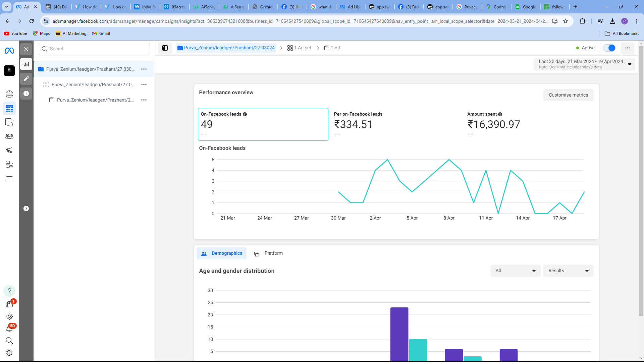Open the browser downloads icon
The width and height of the screenshot is (644, 362).
point(612,21)
